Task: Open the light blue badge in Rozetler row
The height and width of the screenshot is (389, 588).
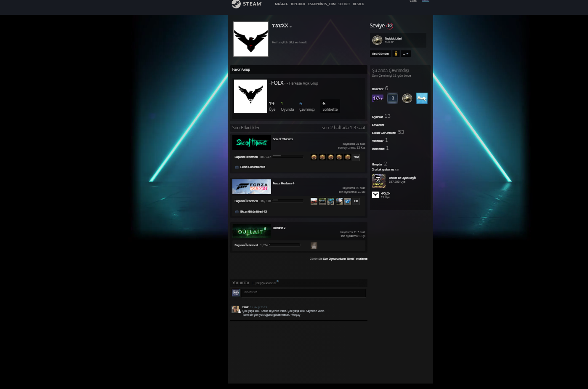Action: (x=422, y=98)
